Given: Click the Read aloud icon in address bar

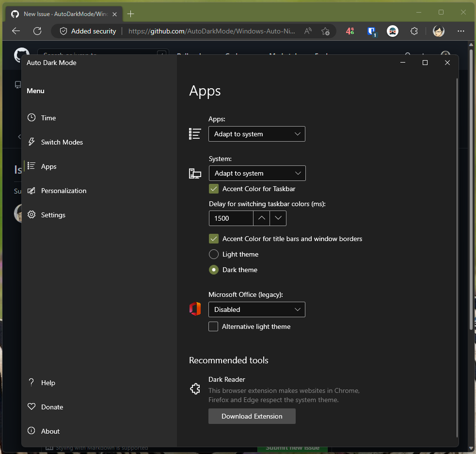Looking at the screenshot, I should (308, 31).
